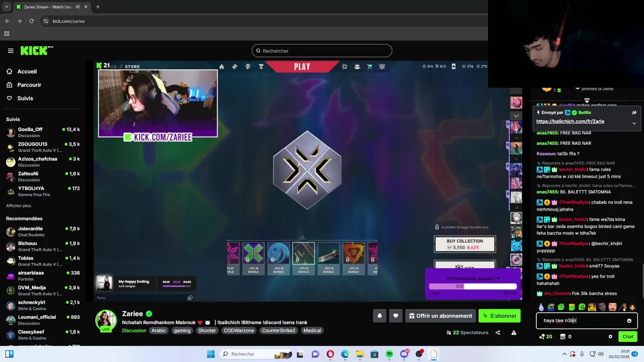
Task: Select the CODWarzone tag
Action: pyautogui.click(x=238, y=330)
